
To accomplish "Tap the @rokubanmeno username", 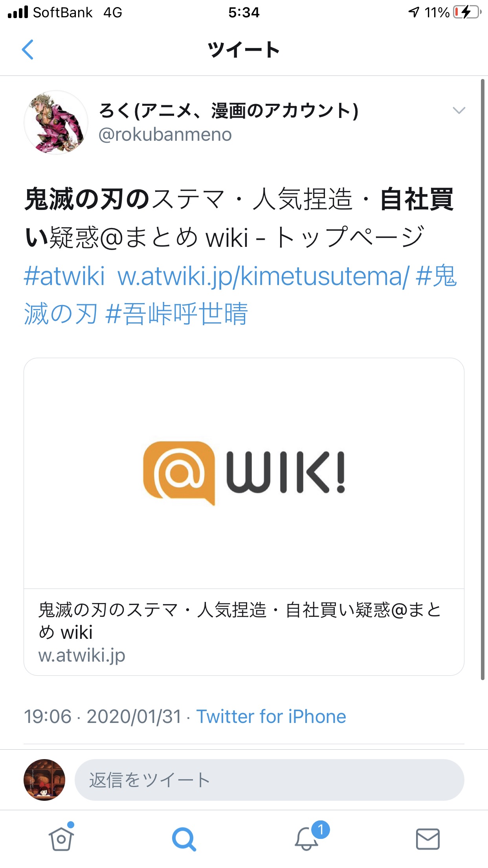I will pos(165,135).
